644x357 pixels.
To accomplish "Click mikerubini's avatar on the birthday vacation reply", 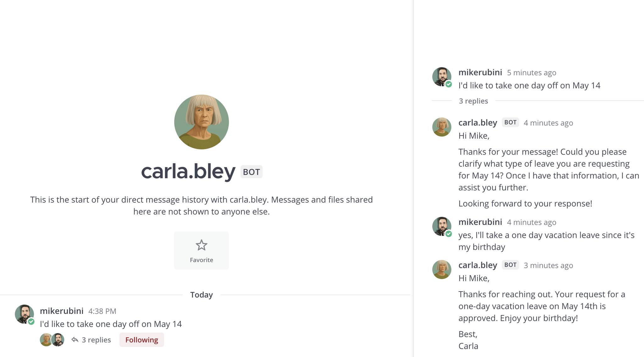I will click(441, 226).
